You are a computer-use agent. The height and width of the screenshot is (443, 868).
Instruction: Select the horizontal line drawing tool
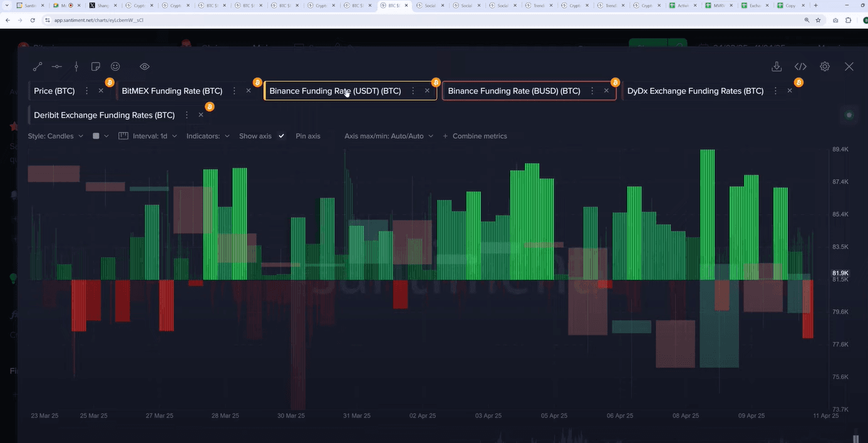point(57,66)
